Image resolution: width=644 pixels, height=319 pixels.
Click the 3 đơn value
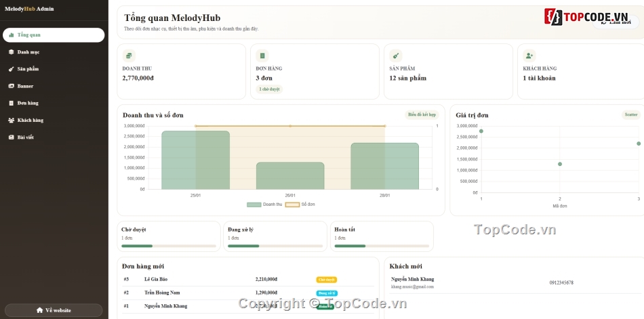[x=264, y=78]
